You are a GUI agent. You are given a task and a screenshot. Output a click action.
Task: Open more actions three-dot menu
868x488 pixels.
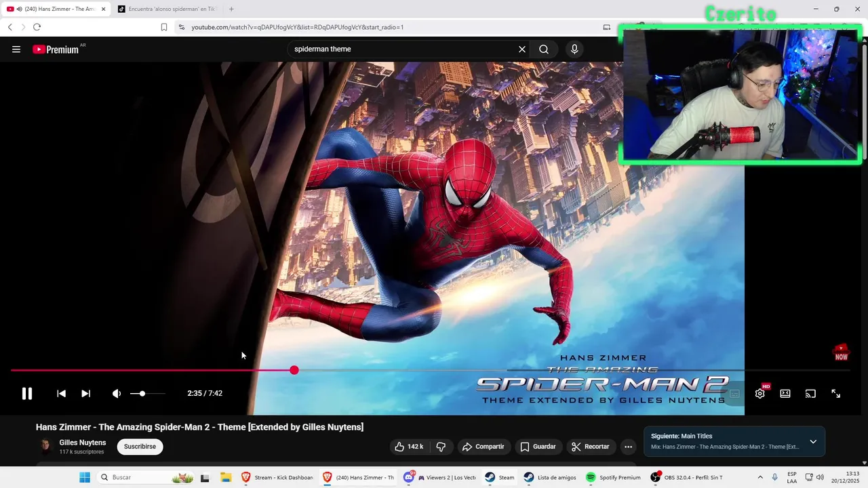tap(629, 447)
